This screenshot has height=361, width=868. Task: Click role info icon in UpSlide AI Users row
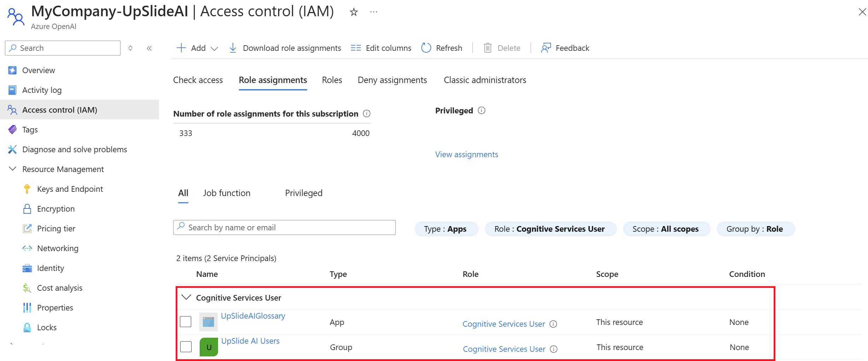click(554, 349)
